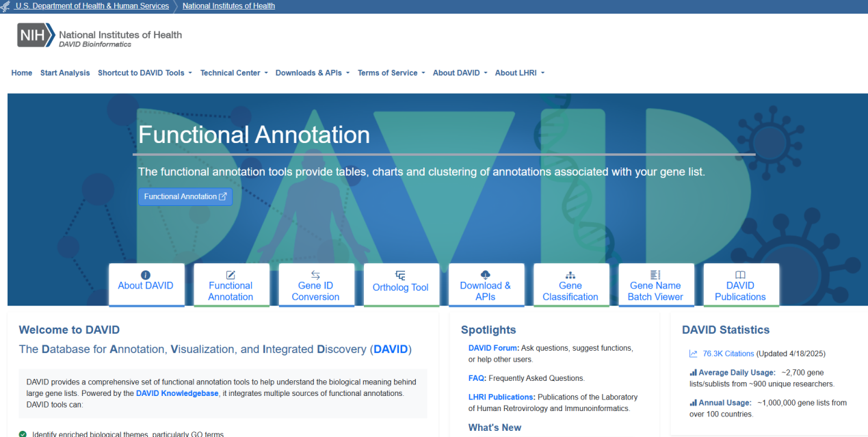
Task: Click the edit icon on Functional Annotation card
Action: click(x=231, y=275)
